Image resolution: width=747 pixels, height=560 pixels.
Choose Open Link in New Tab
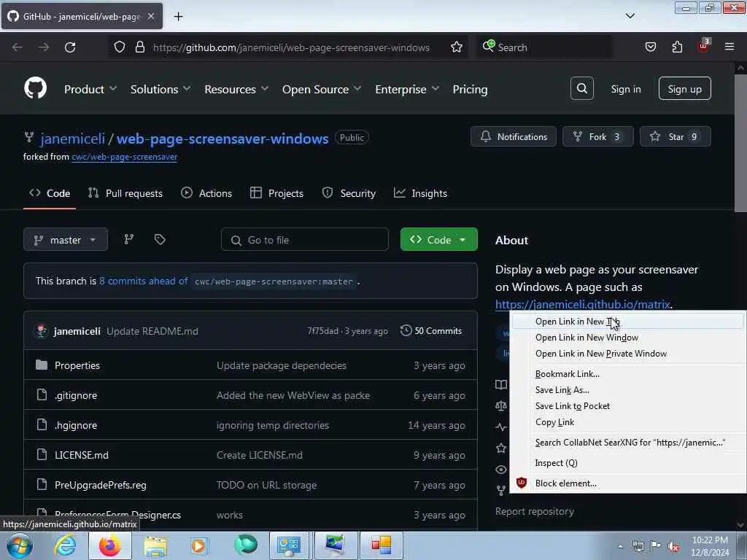point(627,322)
